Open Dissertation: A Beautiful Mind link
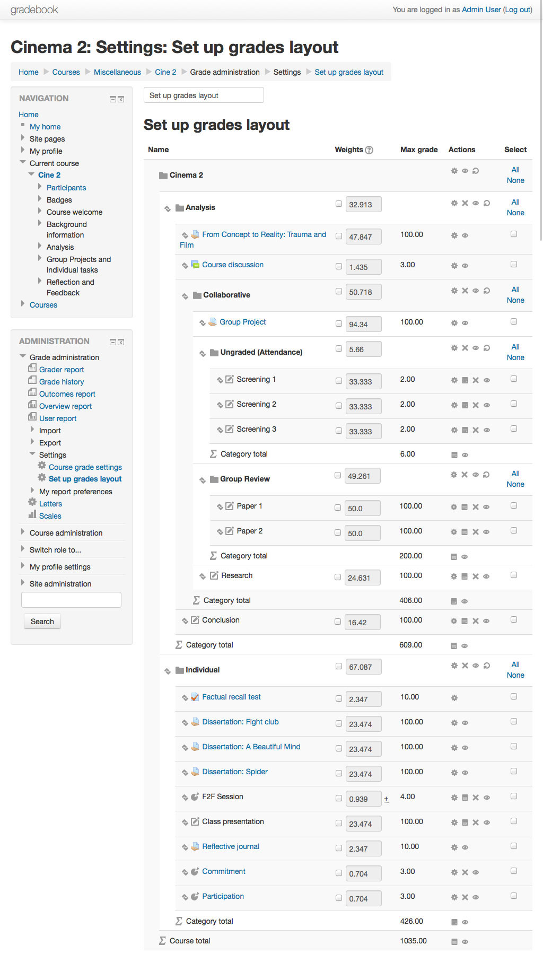Viewport: 543px width, 980px height. [x=251, y=747]
